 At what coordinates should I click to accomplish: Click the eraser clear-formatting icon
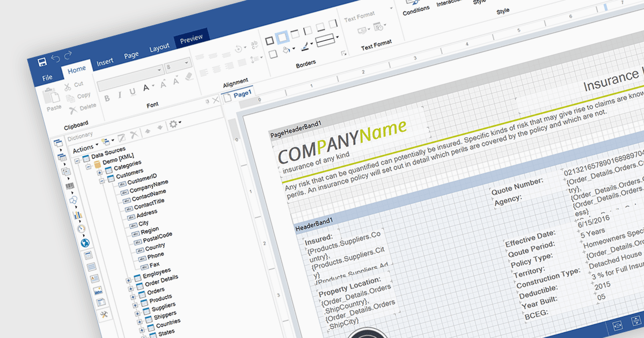click(x=188, y=77)
